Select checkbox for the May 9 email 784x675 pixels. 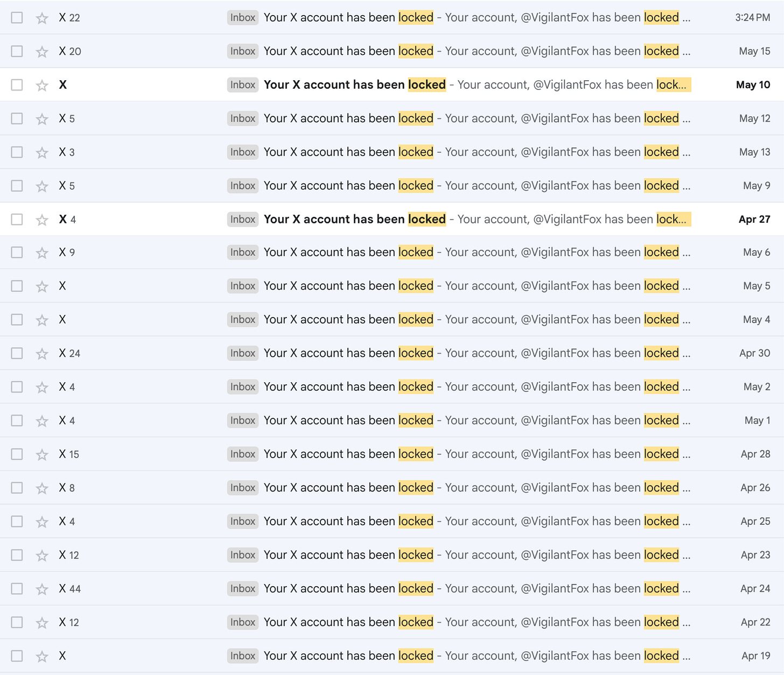[17, 186]
